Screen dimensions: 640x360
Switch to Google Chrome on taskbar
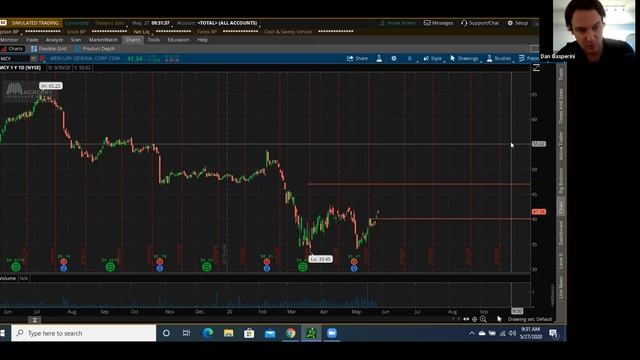(291, 333)
